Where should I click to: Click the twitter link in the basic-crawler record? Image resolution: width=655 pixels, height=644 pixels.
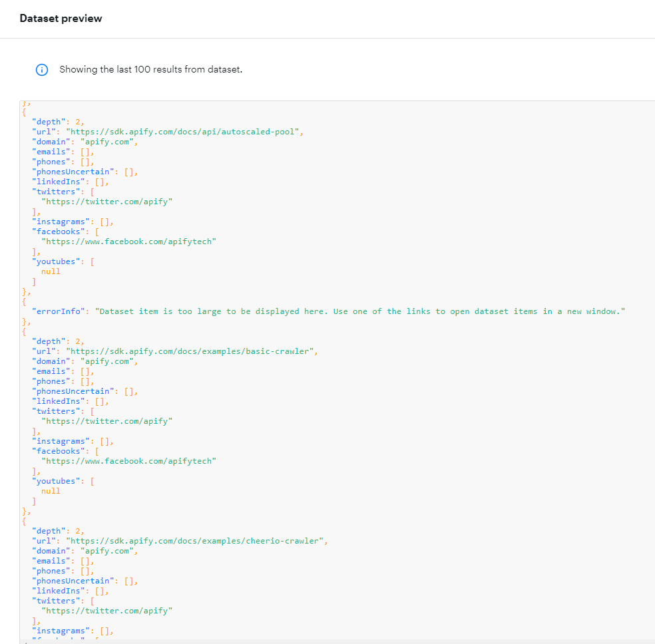tap(107, 421)
